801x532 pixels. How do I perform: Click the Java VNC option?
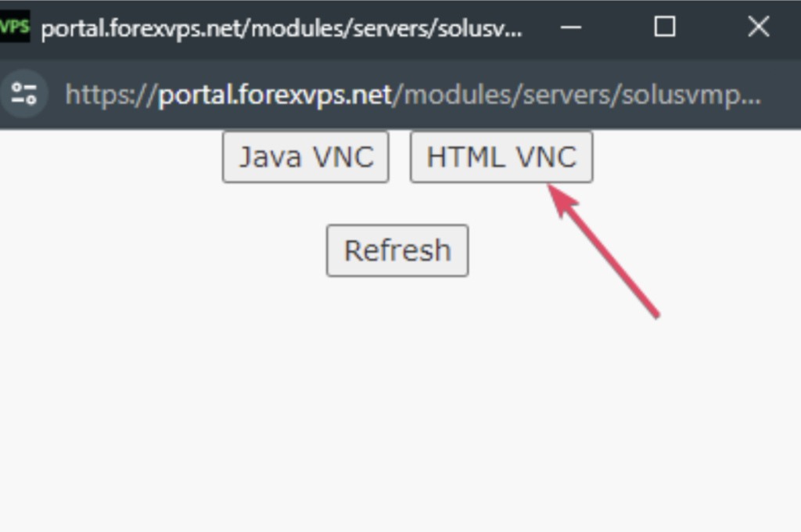[305, 156]
